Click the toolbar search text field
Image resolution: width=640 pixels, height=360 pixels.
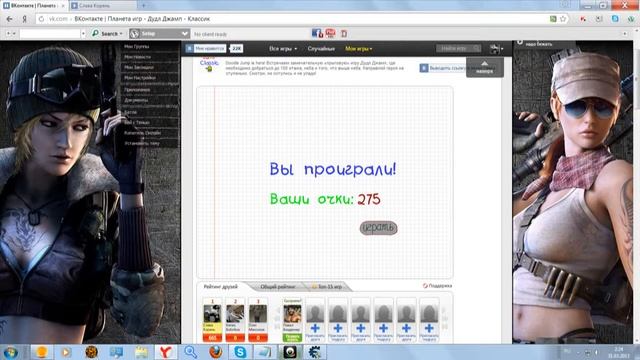50,33
